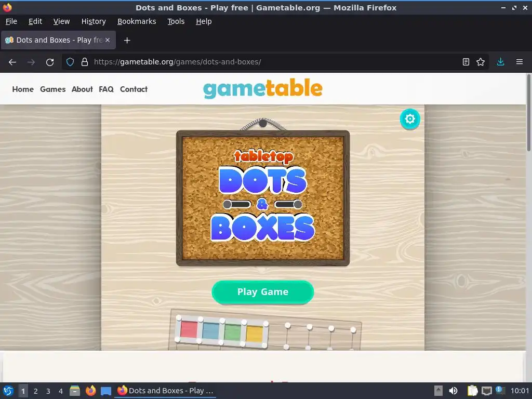View site security via the padlock icon
532x399 pixels.
pos(85,62)
